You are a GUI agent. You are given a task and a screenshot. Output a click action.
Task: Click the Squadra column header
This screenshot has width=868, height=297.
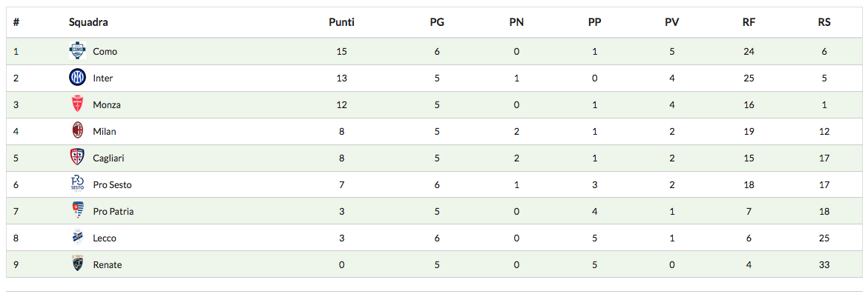88,22
